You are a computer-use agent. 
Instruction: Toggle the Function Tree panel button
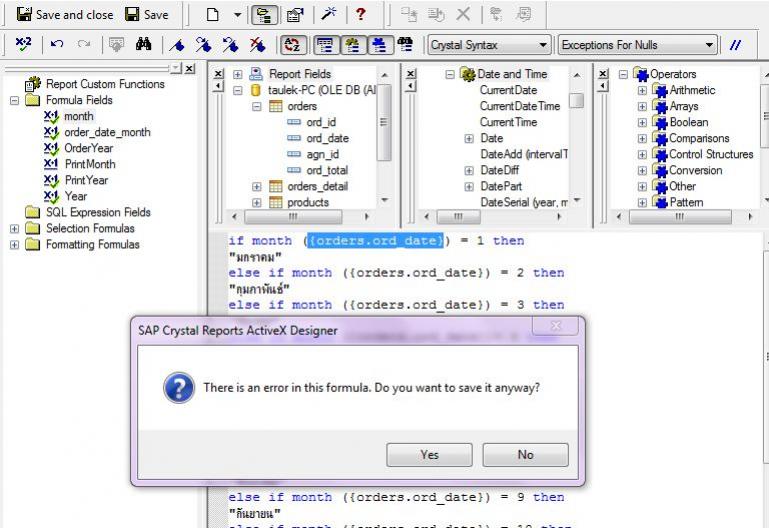click(352, 45)
